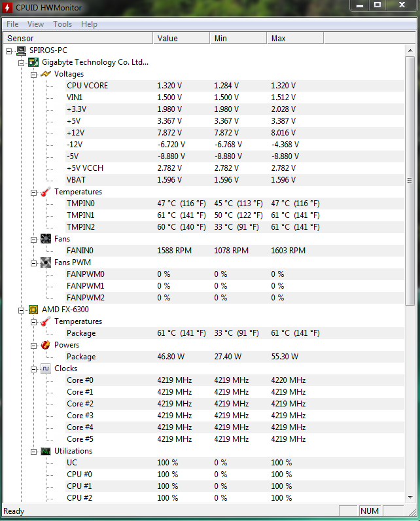Collapse the motherboard Temperatures section

click(x=33, y=192)
